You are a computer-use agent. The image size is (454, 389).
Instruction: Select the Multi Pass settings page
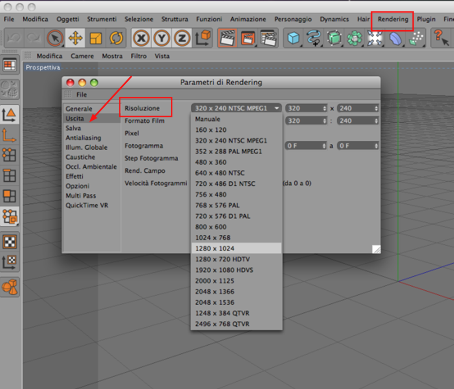(81, 196)
